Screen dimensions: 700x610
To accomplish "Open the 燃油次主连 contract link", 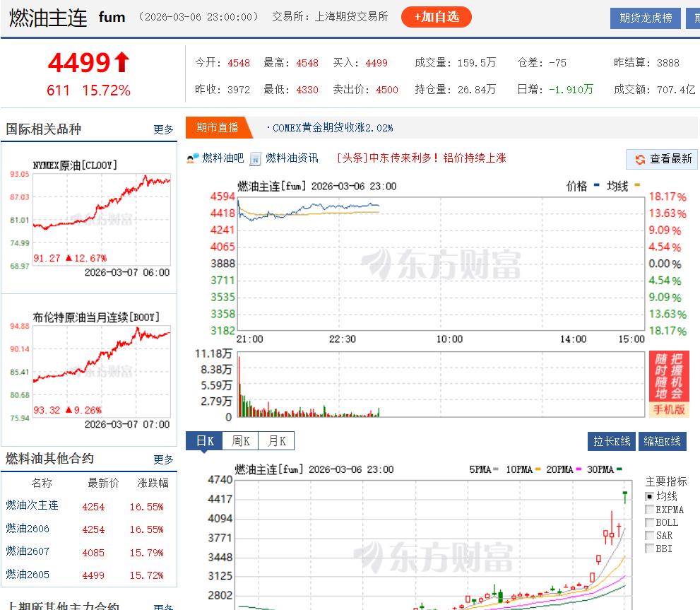I will point(32,505).
